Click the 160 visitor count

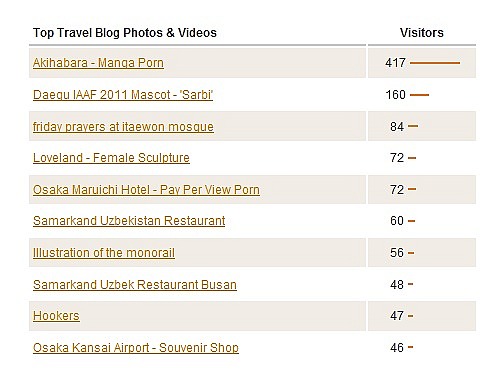(x=395, y=95)
